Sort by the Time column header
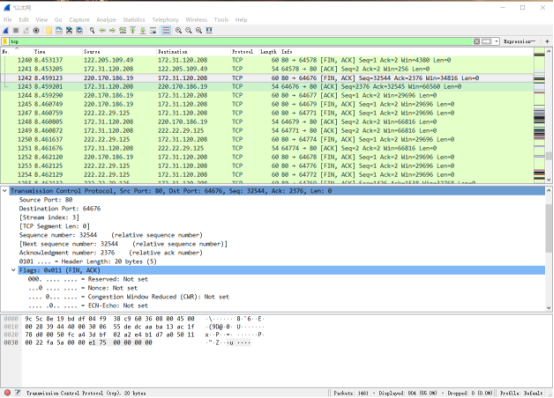 [57, 52]
